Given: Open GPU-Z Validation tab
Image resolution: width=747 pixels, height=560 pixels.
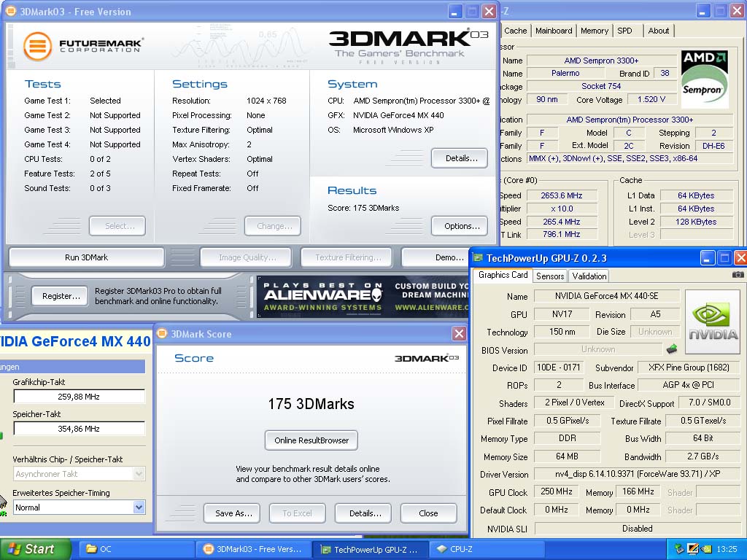Looking at the screenshot, I should tap(589, 276).
